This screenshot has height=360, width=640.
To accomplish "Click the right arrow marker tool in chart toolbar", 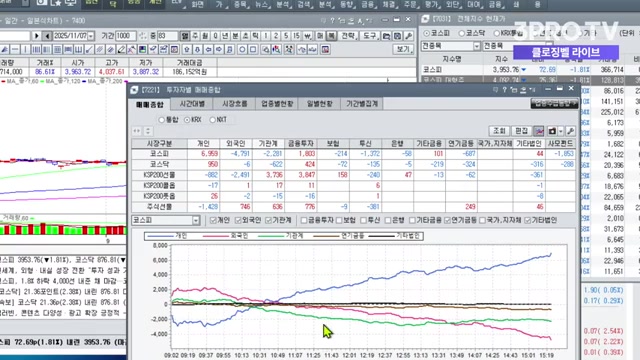I will (x=219, y=50).
